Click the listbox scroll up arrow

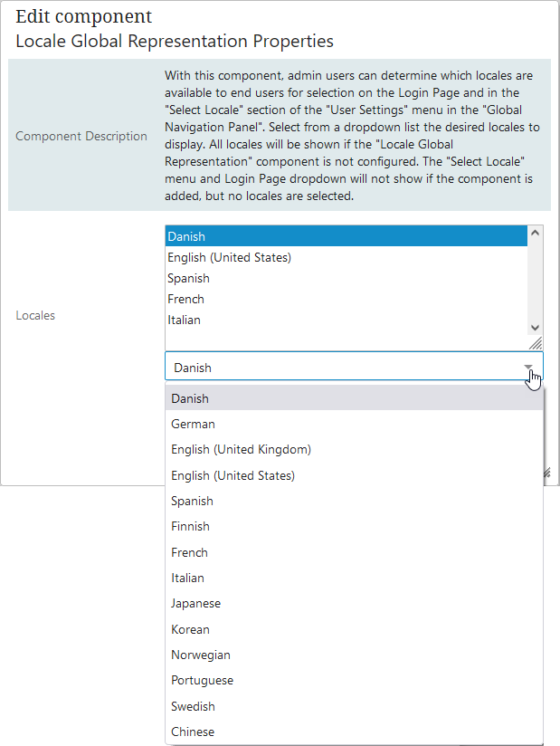pos(535,233)
